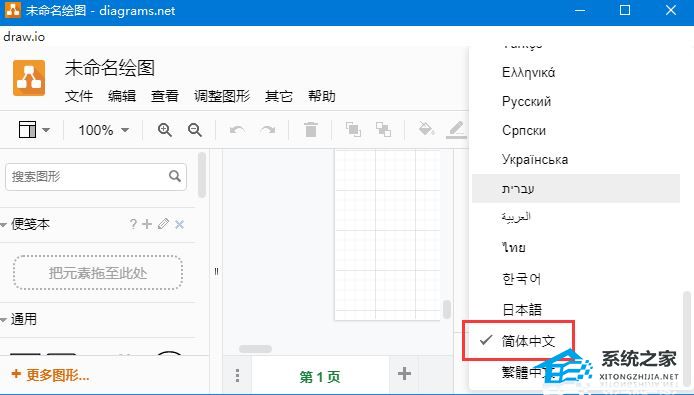This screenshot has width=694, height=395.
Task: Open the 其它 menu
Action: [279, 96]
